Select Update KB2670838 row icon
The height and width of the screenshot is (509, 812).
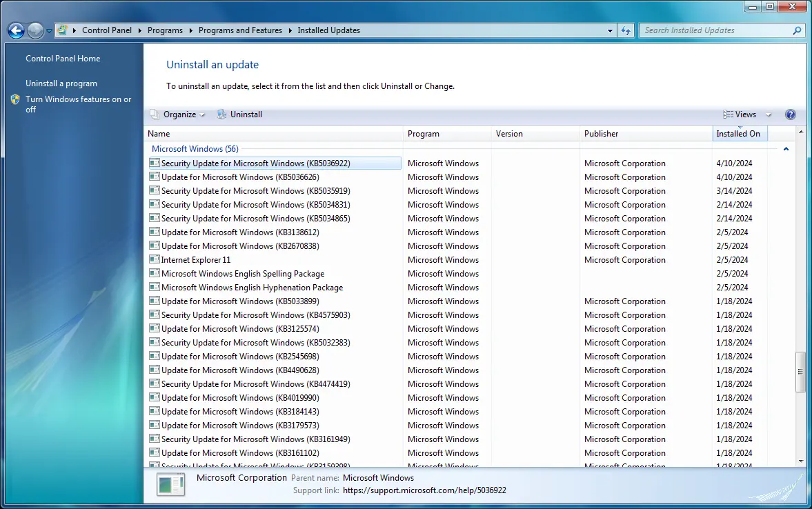click(x=155, y=246)
